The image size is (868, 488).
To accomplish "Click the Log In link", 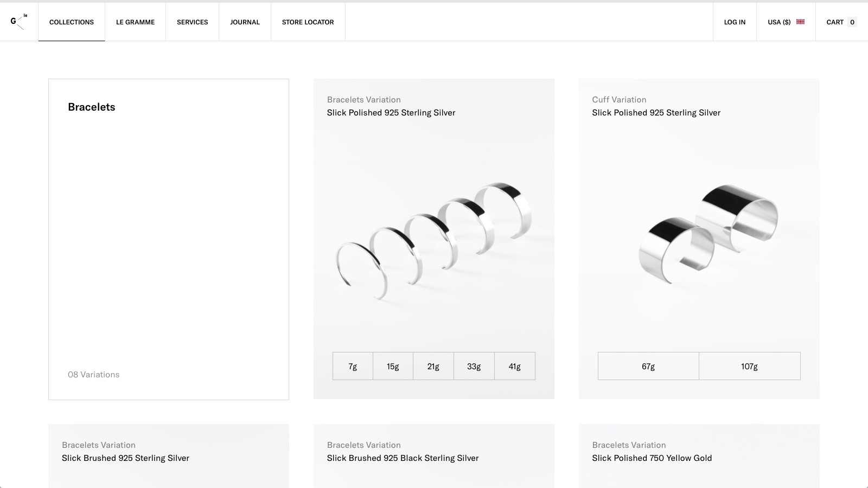I will pos(735,22).
